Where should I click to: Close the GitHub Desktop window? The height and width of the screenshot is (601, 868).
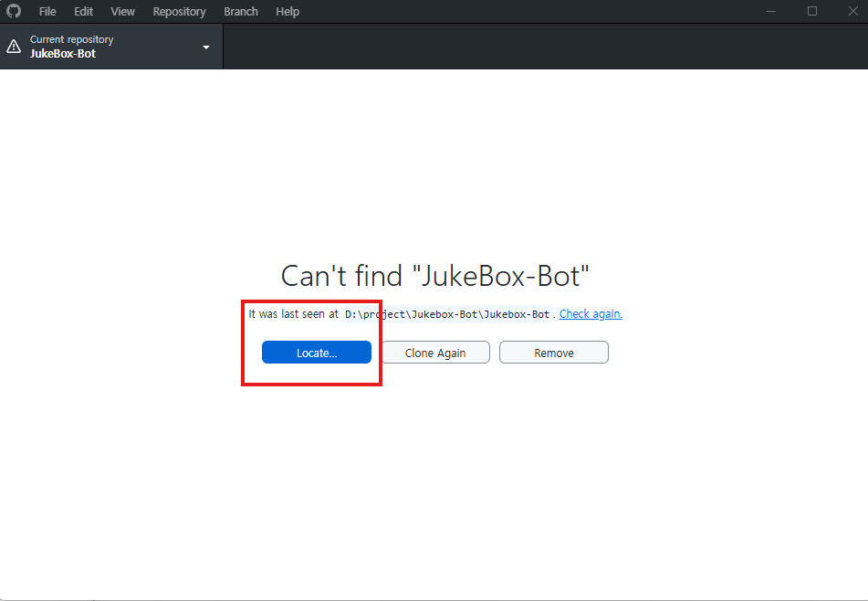pyautogui.click(x=853, y=12)
